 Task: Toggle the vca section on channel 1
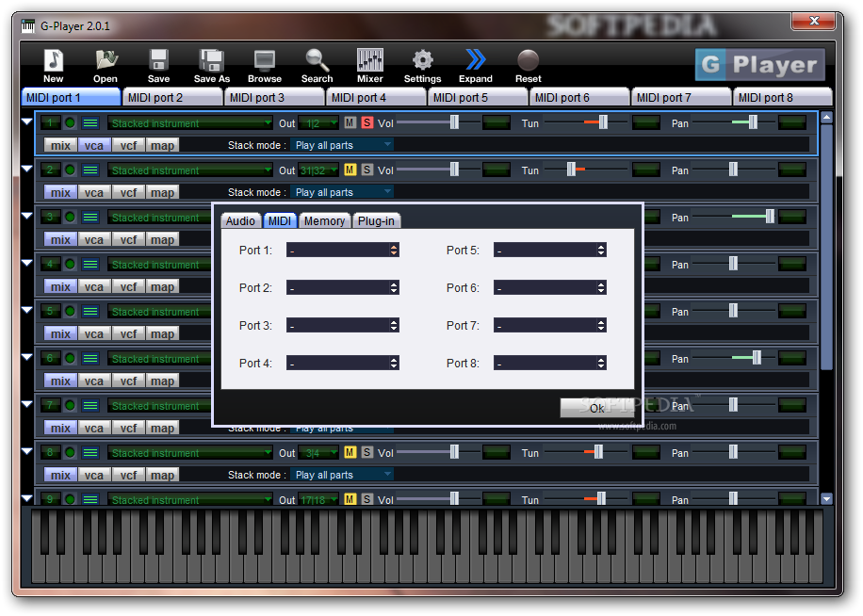click(x=94, y=145)
